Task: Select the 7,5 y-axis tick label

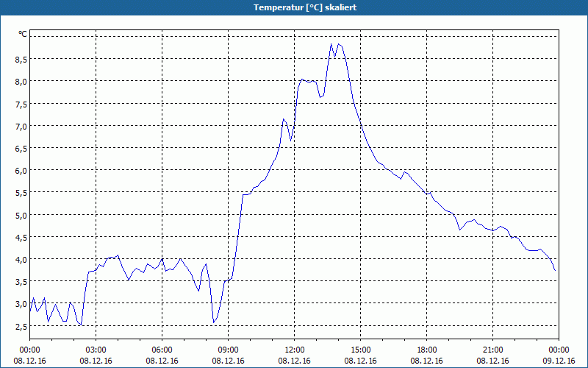Action: click(21, 104)
